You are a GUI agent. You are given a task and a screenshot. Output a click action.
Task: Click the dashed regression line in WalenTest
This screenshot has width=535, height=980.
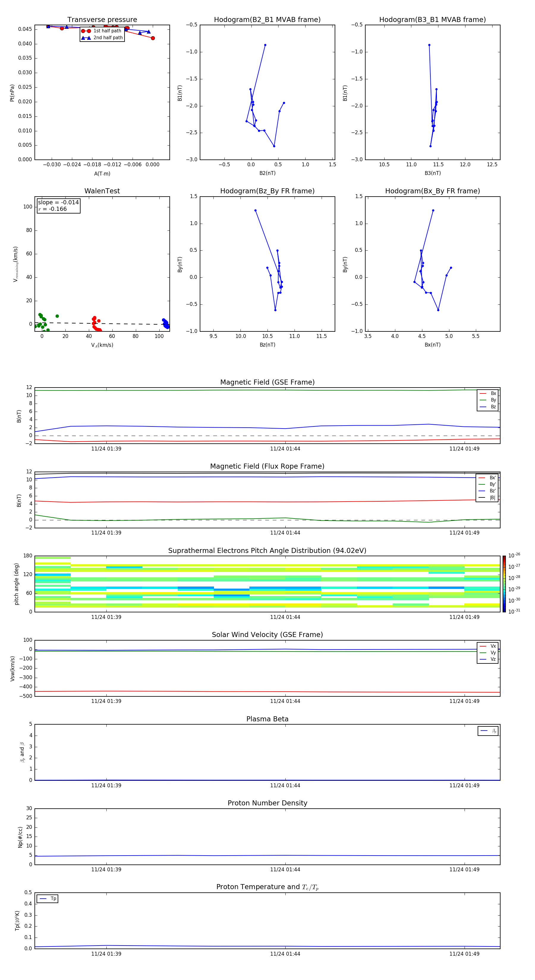pyautogui.click(x=102, y=323)
